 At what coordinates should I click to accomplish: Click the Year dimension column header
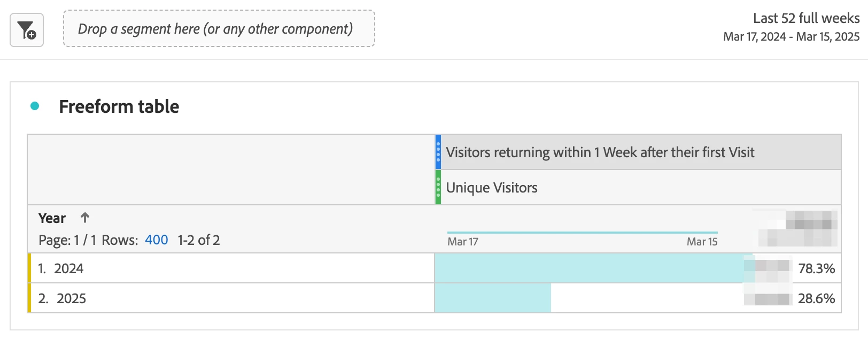click(52, 218)
